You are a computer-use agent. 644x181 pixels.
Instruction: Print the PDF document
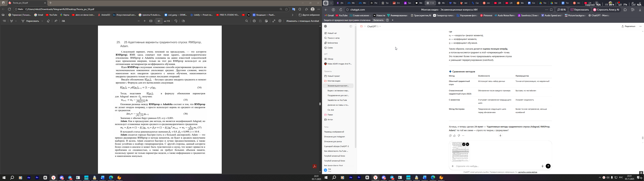coord(254,21)
